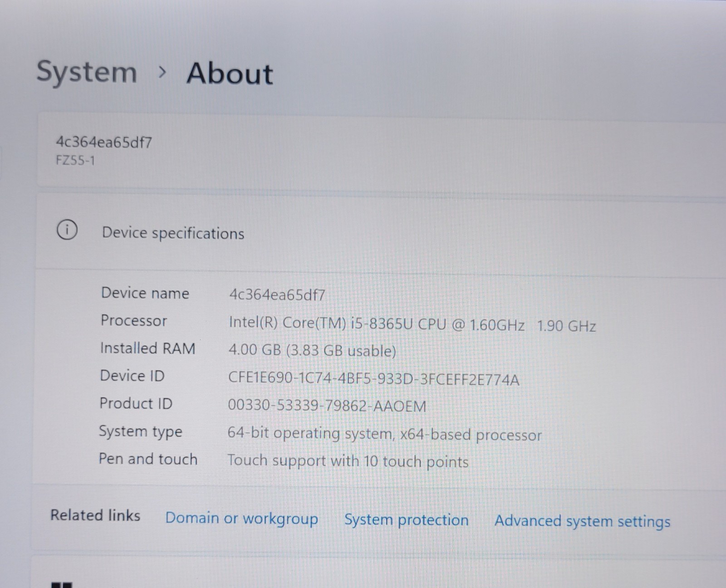Click the Related links label
The image size is (726, 588).
click(x=95, y=515)
